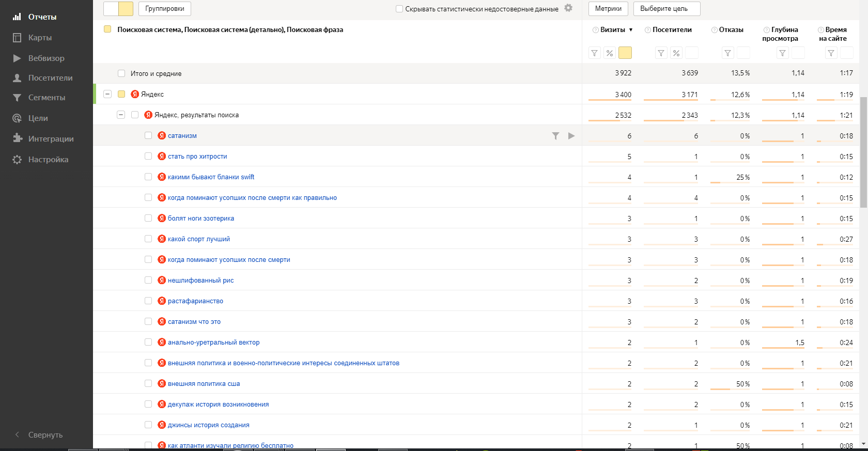Screen dimensions: 868x451
Task: Tick checkbox for какой спорт лучший
Action: coord(148,239)
